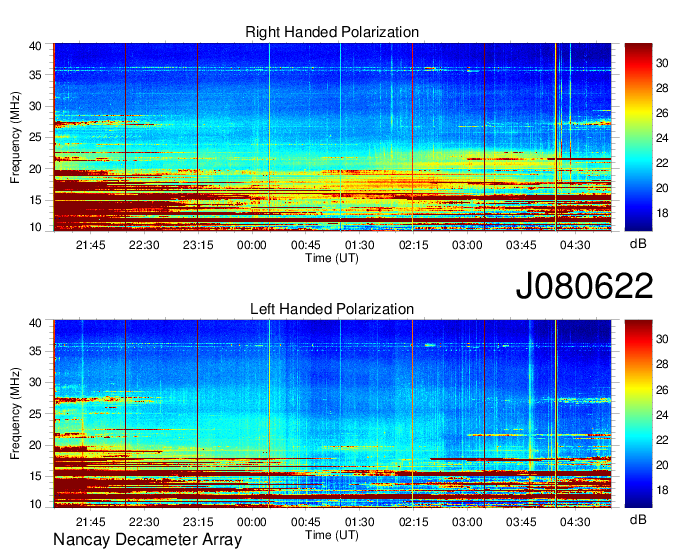Image resolution: width=680 pixels, height=552 pixels.
Task: Click '28' on the Right Handed color bar scale
Action: pos(662,88)
